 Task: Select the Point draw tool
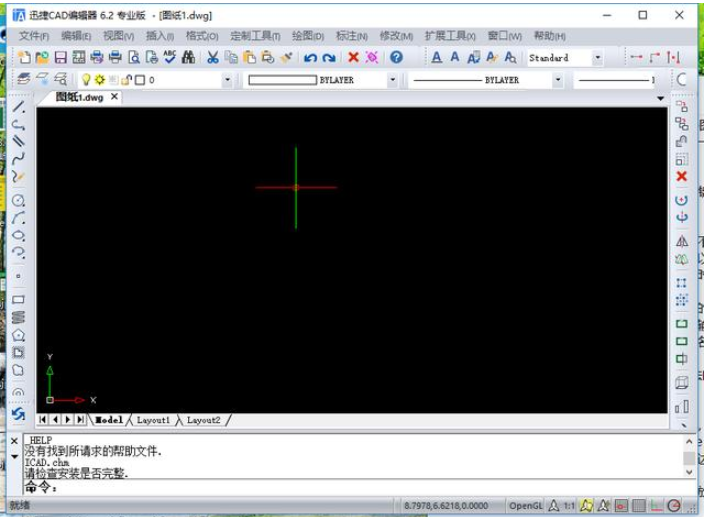tap(18, 276)
